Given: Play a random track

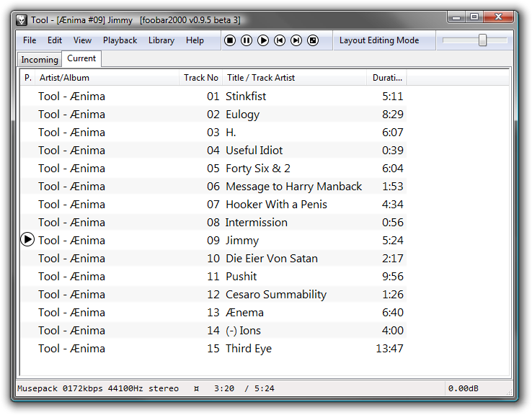Looking at the screenshot, I should pos(313,40).
